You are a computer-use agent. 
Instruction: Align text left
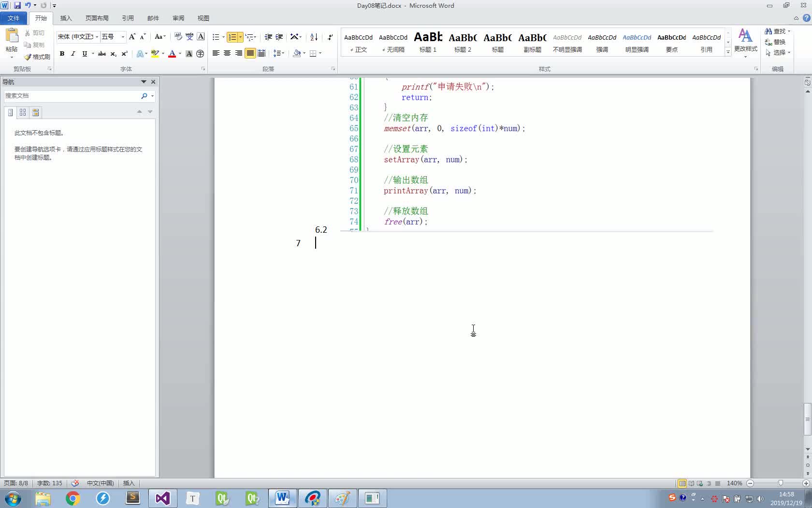[x=216, y=53]
